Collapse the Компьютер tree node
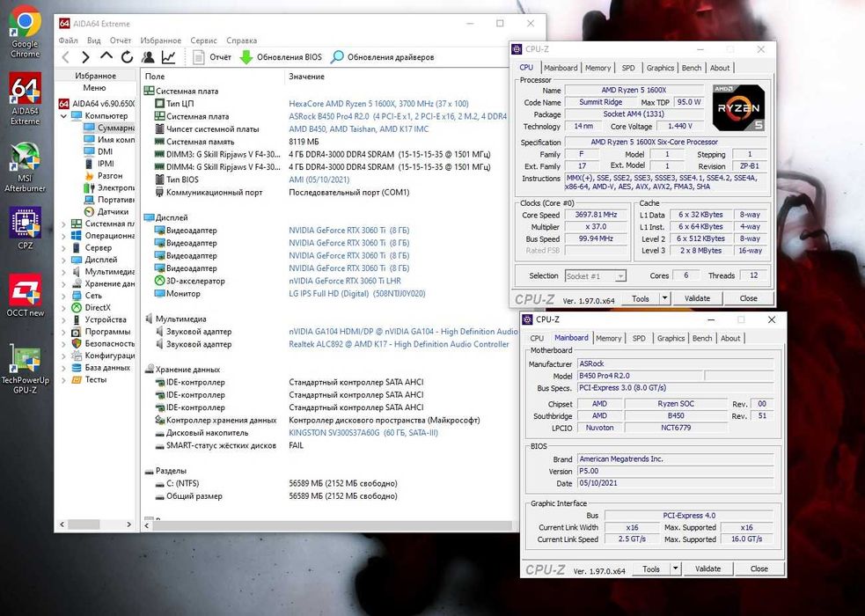865x616 pixels. (63, 116)
